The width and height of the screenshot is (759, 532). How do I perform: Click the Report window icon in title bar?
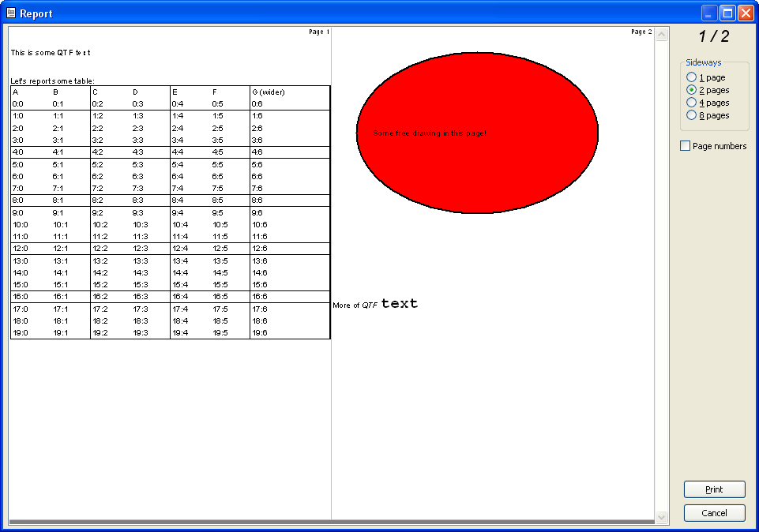pyautogui.click(x=10, y=13)
